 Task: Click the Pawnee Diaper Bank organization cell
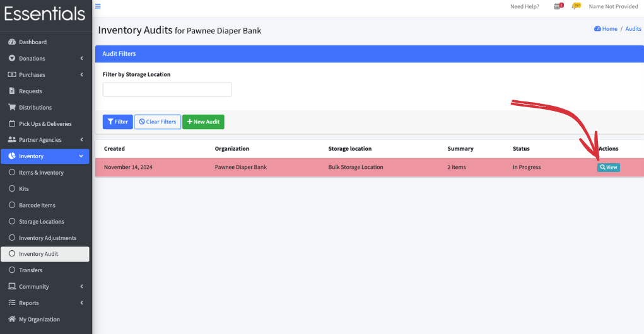[241, 167]
